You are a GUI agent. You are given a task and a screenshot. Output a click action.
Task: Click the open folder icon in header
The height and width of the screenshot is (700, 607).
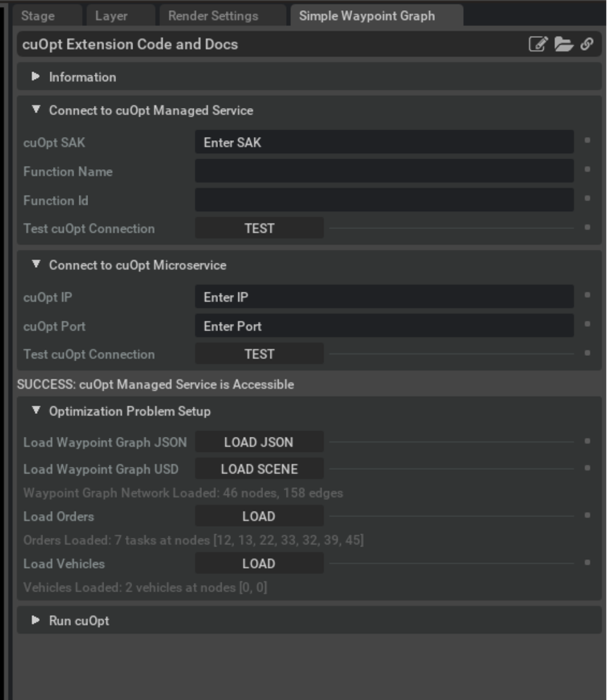563,44
